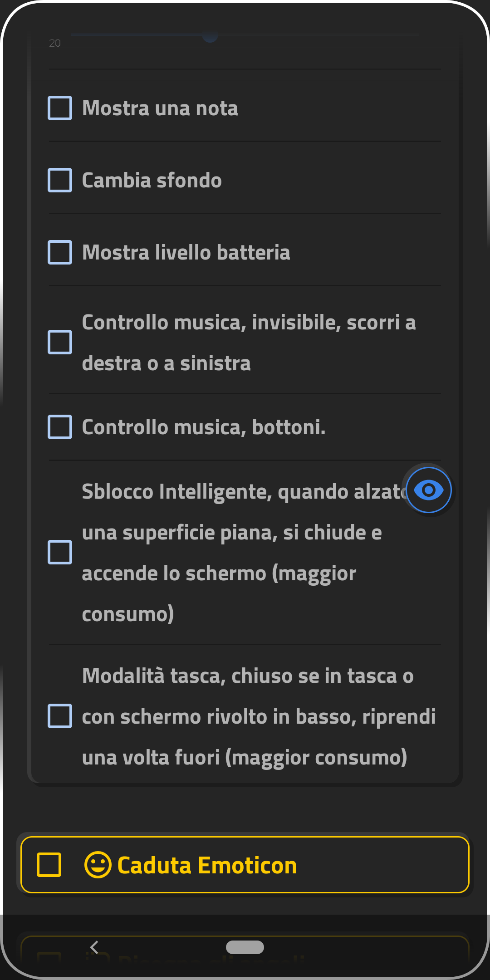Enable invisible music control swipe checkbox
The height and width of the screenshot is (980, 490).
(60, 342)
